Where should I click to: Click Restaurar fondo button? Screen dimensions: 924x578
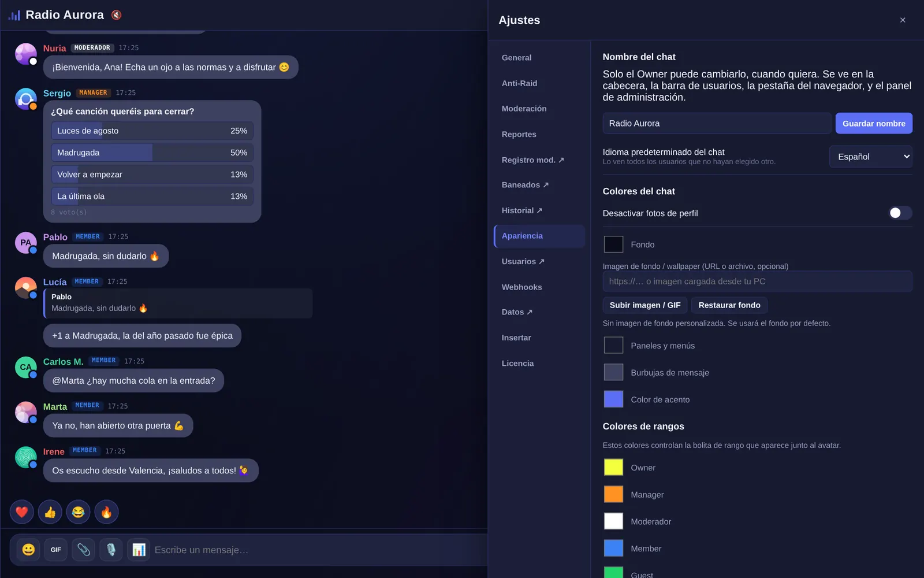[729, 305]
